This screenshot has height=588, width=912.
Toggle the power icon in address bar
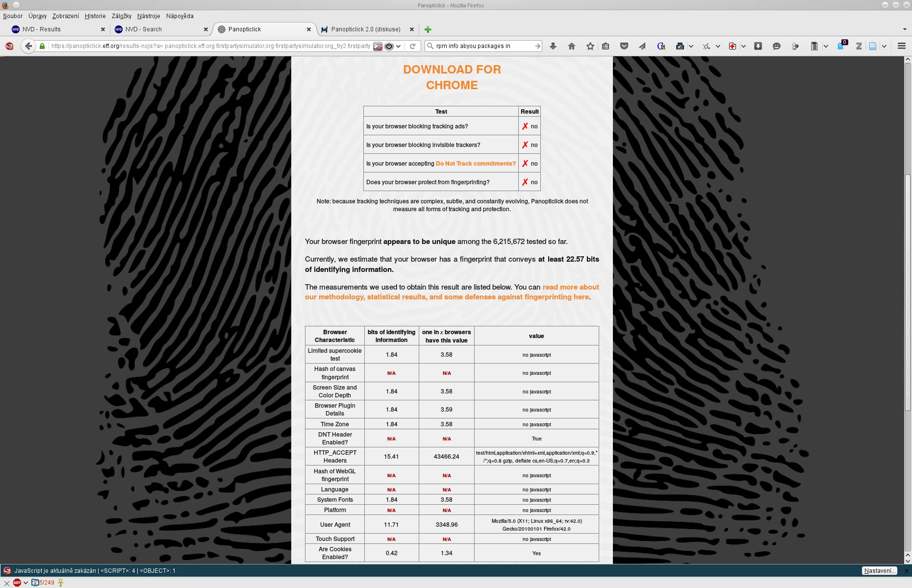pyautogui.click(x=389, y=46)
